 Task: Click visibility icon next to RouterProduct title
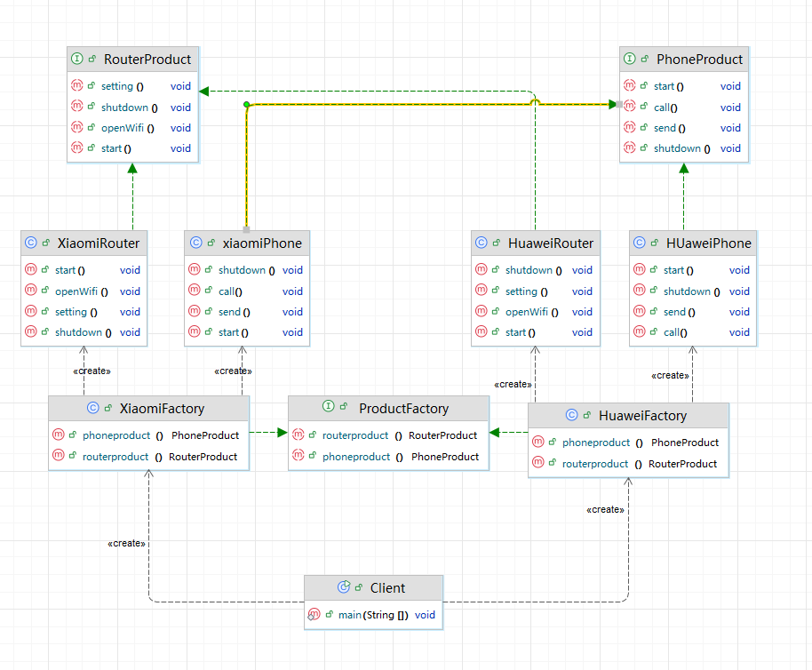(x=92, y=59)
